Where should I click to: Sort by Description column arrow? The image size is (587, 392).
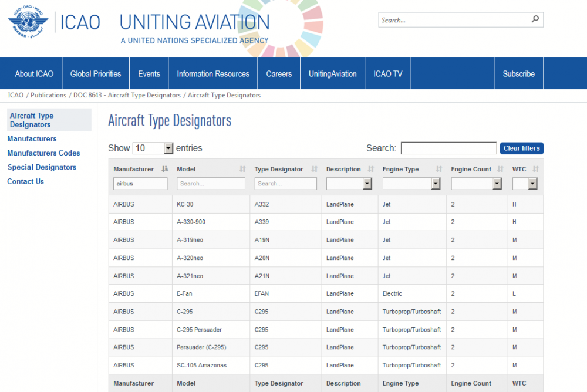(x=370, y=169)
